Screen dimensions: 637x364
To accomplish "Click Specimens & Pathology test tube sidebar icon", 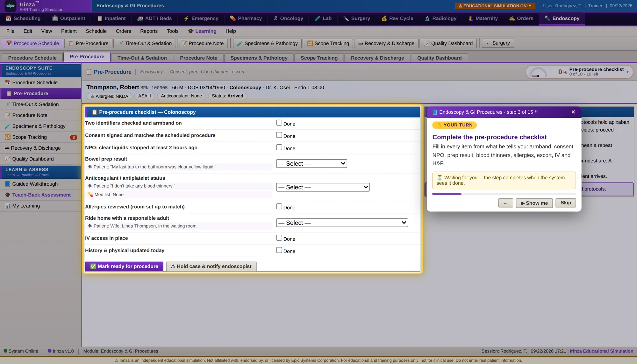I will click(8, 126).
